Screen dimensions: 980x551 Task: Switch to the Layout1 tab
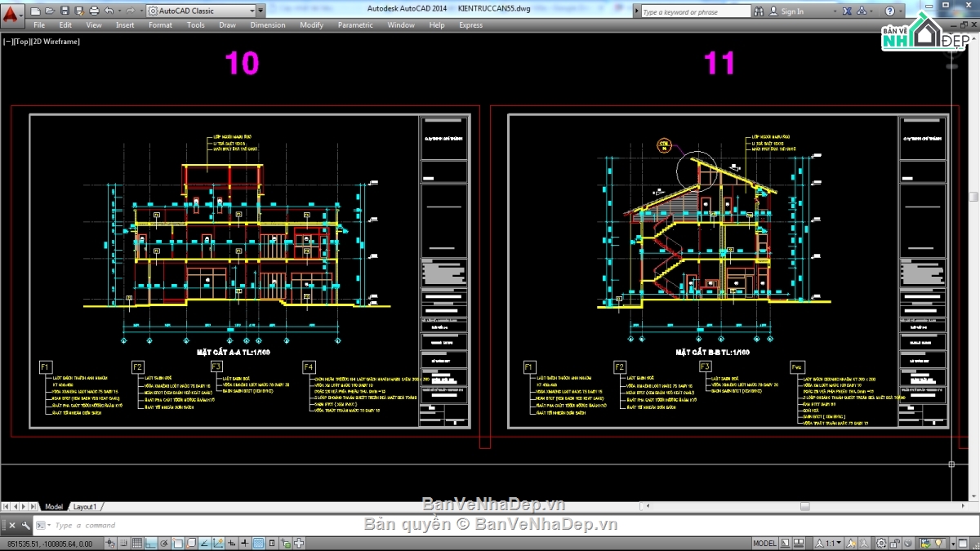pos(84,506)
